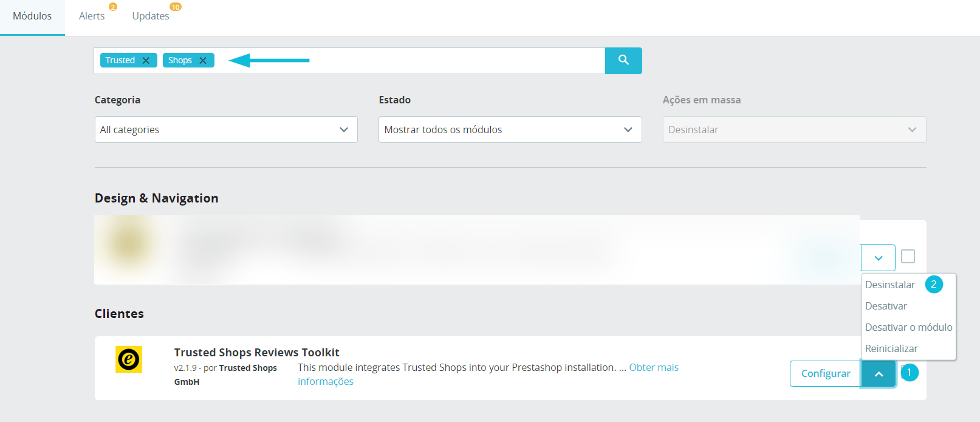Select Reinicializar in the dropdown menu

[x=891, y=348]
